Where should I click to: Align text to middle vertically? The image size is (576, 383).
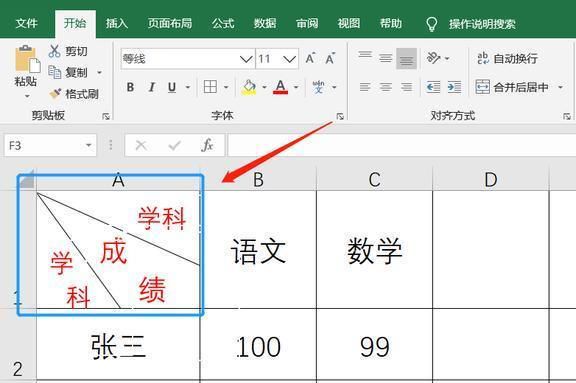tap(386, 58)
